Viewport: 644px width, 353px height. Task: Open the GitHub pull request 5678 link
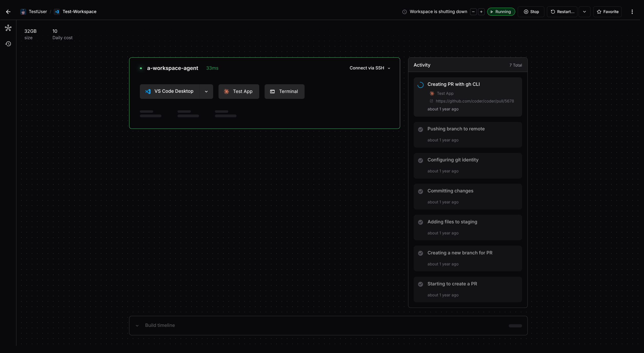coord(475,101)
